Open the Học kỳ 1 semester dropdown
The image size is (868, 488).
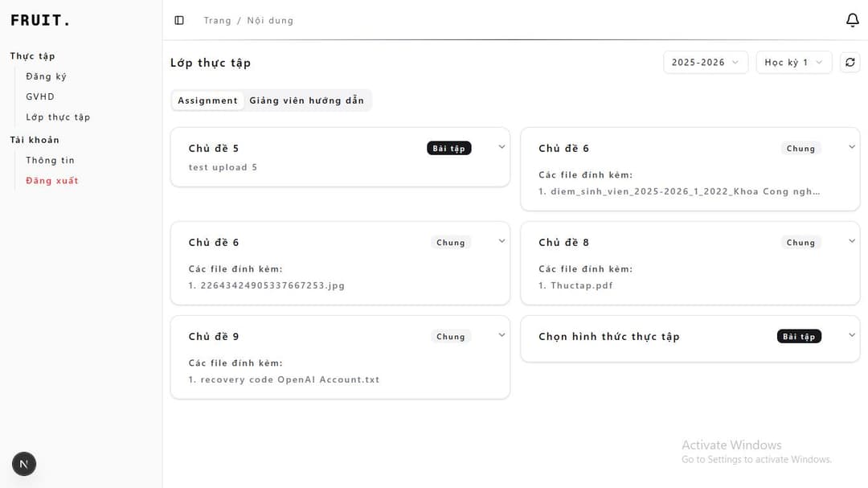(793, 63)
